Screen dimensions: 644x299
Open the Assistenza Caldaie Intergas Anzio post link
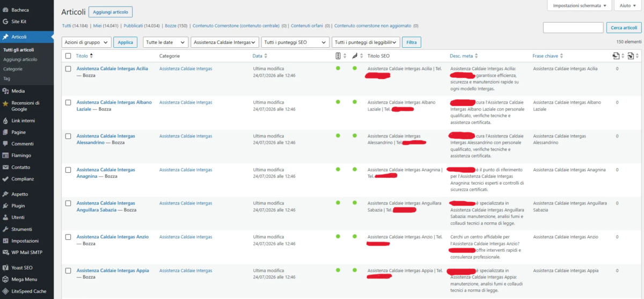pyautogui.click(x=113, y=237)
